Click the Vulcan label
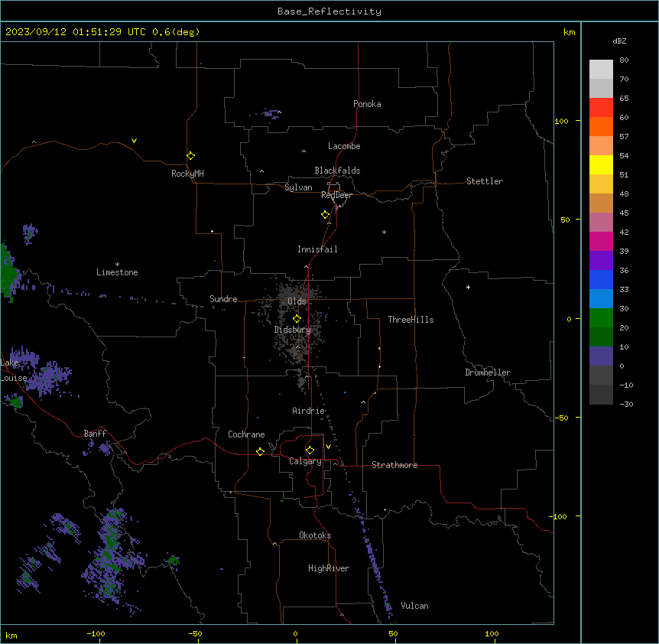Viewport: 659px width, 644px height. pos(414,606)
